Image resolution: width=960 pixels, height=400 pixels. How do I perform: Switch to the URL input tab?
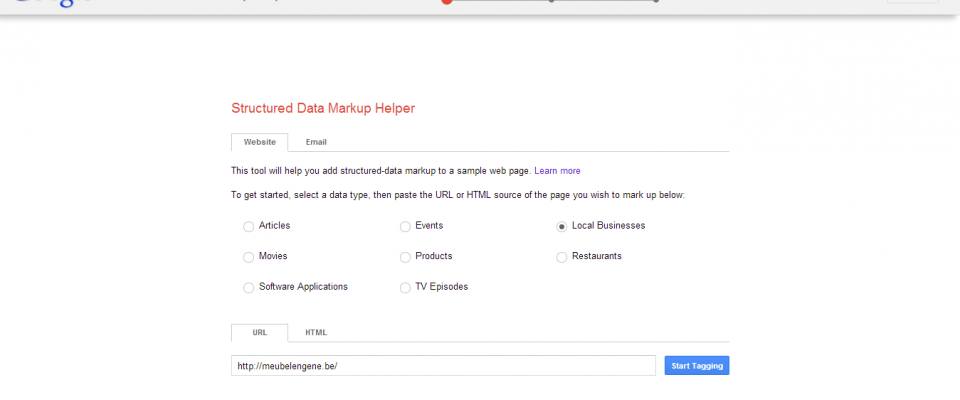260,333
